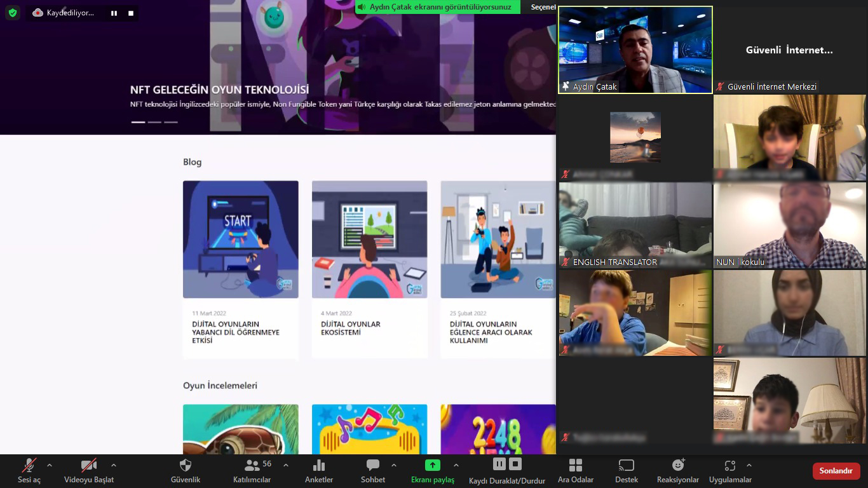Click muted mic icon on ENGLISH TRANSLATOR tile
The width and height of the screenshot is (868, 488).
tap(566, 262)
